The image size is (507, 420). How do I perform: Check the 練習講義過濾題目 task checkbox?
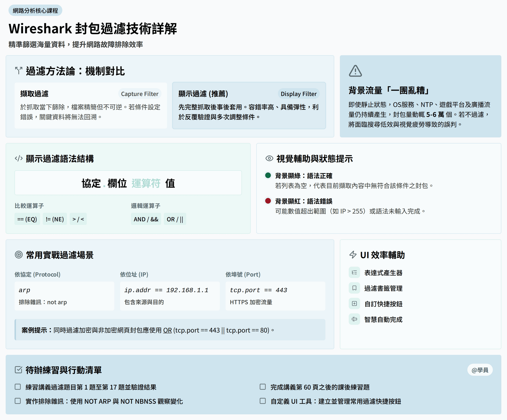click(x=18, y=387)
